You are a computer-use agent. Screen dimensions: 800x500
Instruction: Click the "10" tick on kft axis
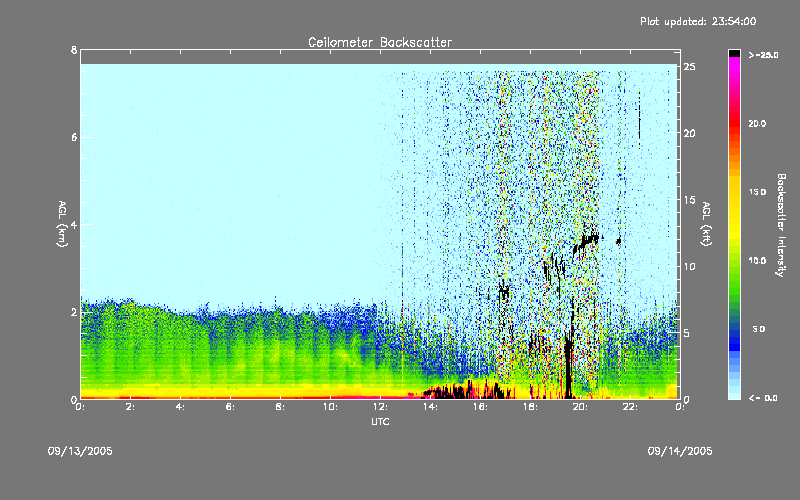click(x=689, y=266)
